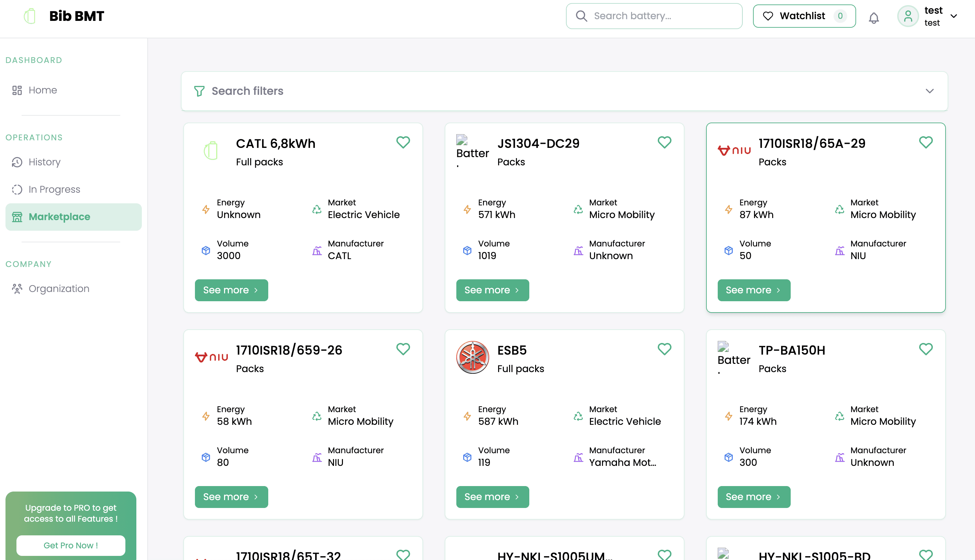Image resolution: width=975 pixels, height=560 pixels.
Task: Open the Organization page
Action: 59,289
